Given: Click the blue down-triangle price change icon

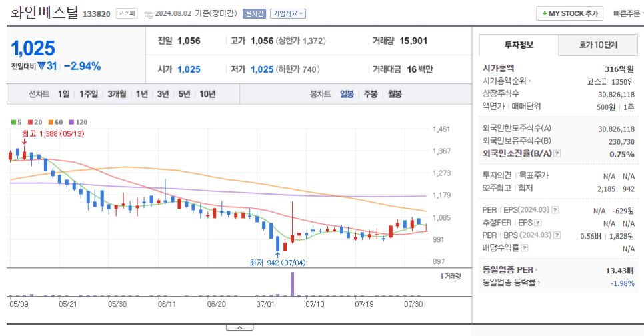Looking at the screenshot, I should coord(41,66).
